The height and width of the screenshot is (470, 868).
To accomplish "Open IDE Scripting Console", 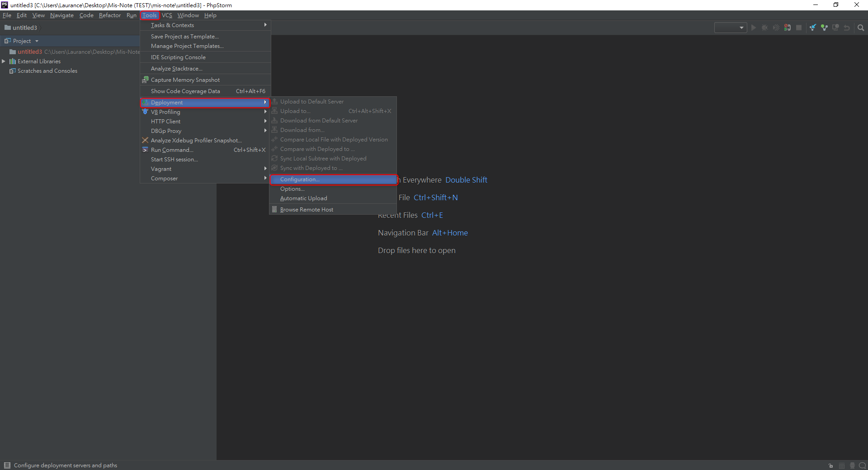I will coord(205,57).
